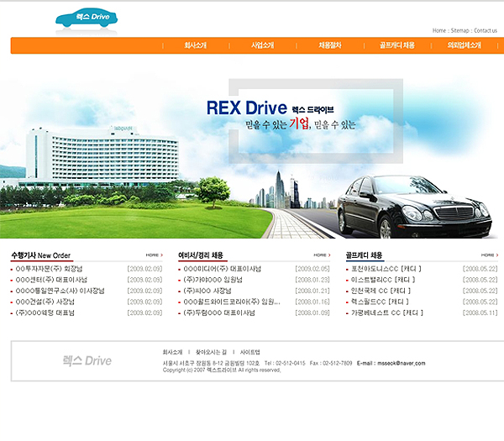Open the OOO건설(주) 사장님 listing
The width and height of the screenshot is (504, 441).
(x=45, y=302)
